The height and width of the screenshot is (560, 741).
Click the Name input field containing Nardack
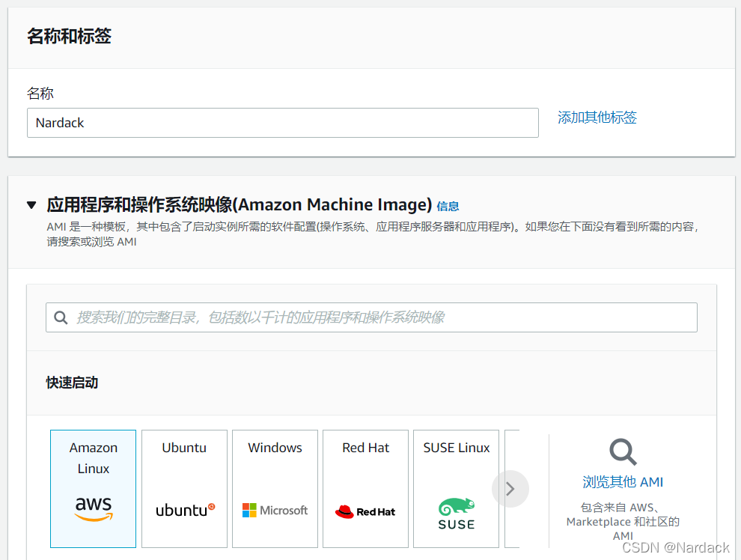[x=283, y=123]
